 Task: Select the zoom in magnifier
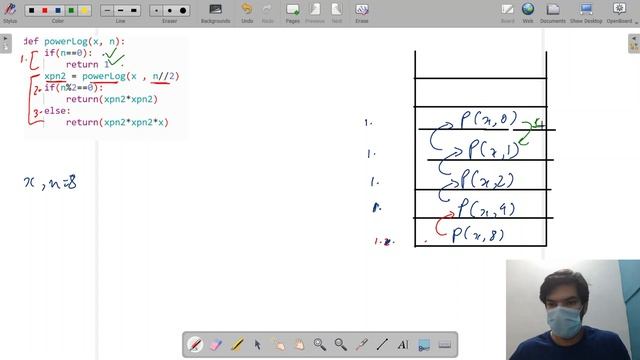click(x=320, y=344)
